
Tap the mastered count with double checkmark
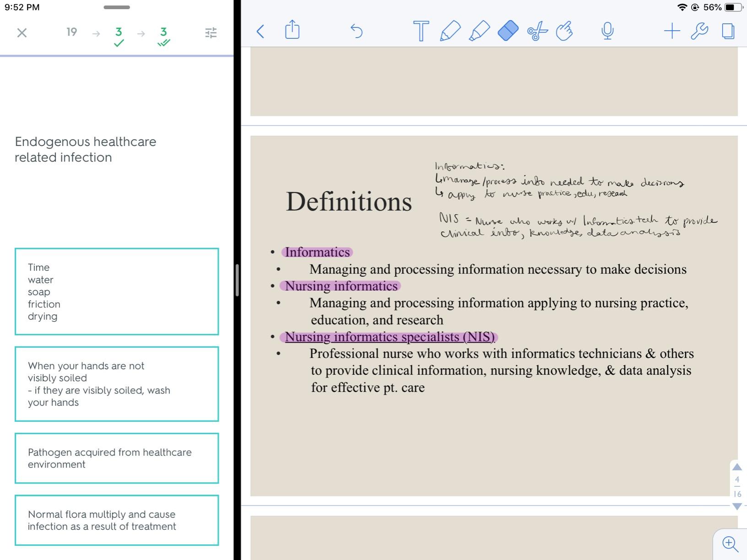tap(163, 37)
